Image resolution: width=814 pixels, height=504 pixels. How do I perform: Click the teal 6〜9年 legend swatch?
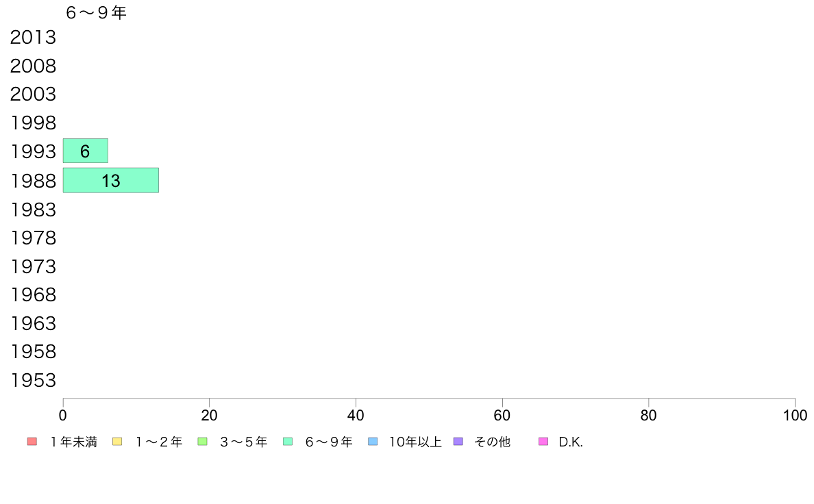288,442
